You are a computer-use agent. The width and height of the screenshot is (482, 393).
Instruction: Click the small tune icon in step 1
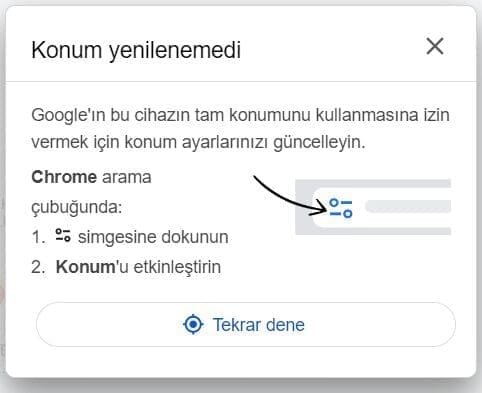63,235
